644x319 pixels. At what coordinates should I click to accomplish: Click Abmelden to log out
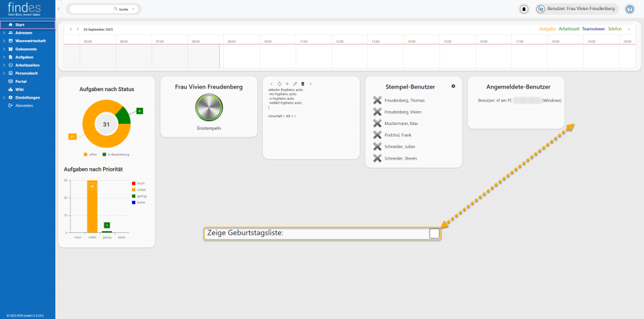tap(24, 105)
